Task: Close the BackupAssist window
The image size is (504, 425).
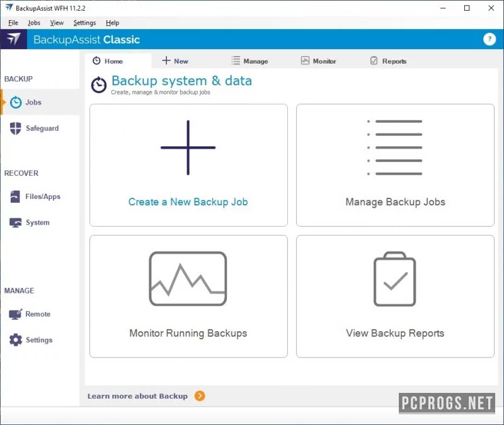Action: pos(491,8)
